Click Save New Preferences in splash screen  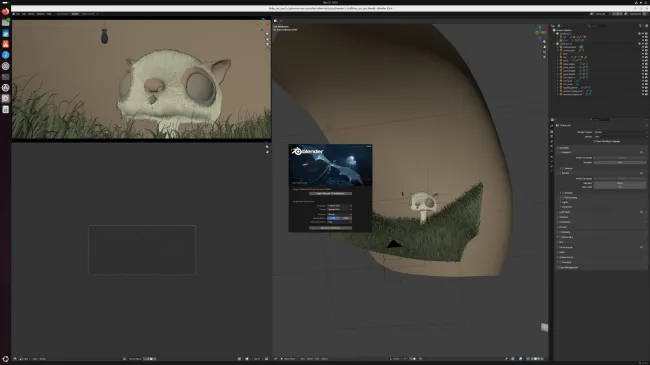click(330, 228)
